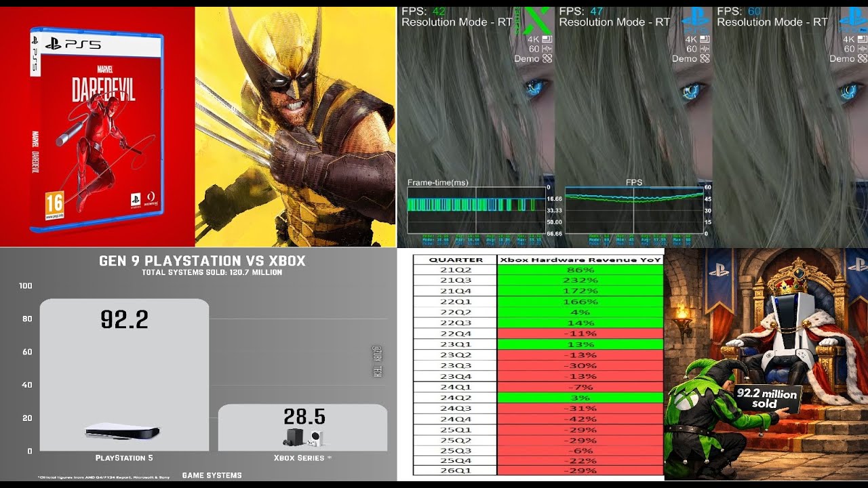Click the -30% cell for 23Q3
The image size is (868, 488).
pyautogui.click(x=580, y=366)
